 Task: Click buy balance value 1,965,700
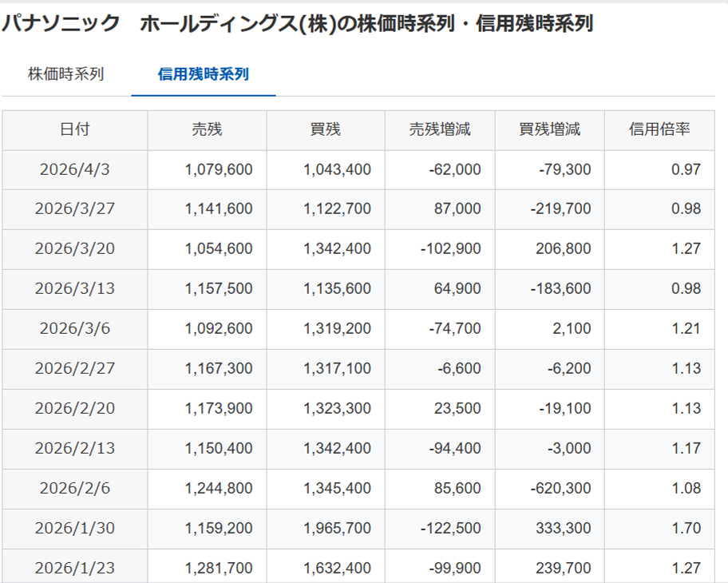pyautogui.click(x=337, y=529)
